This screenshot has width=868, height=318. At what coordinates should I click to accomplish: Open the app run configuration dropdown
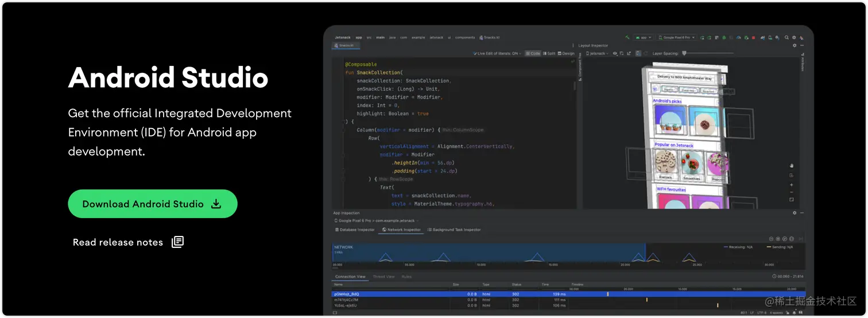[x=644, y=37]
